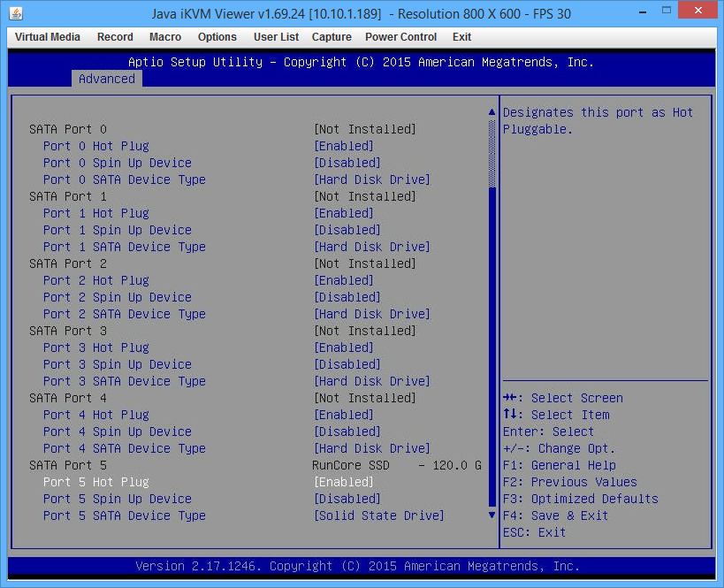This screenshot has width=724, height=588.
Task: Click the F1: General Help line
Action: pyautogui.click(x=560, y=465)
